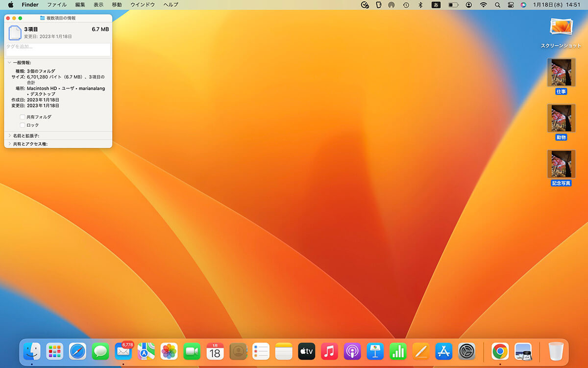Screen dimensions: 588x368
Task: Open the Notes app in the Dock
Action: coord(284,351)
